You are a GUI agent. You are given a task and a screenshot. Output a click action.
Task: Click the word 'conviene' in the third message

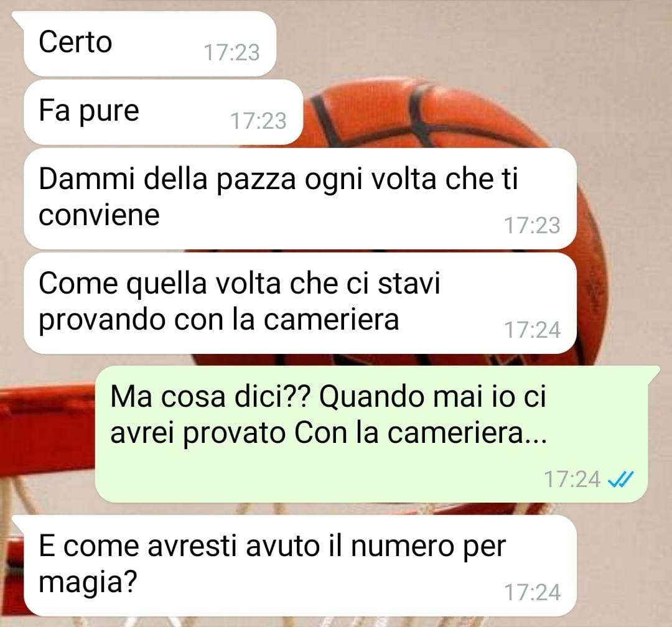(99, 215)
